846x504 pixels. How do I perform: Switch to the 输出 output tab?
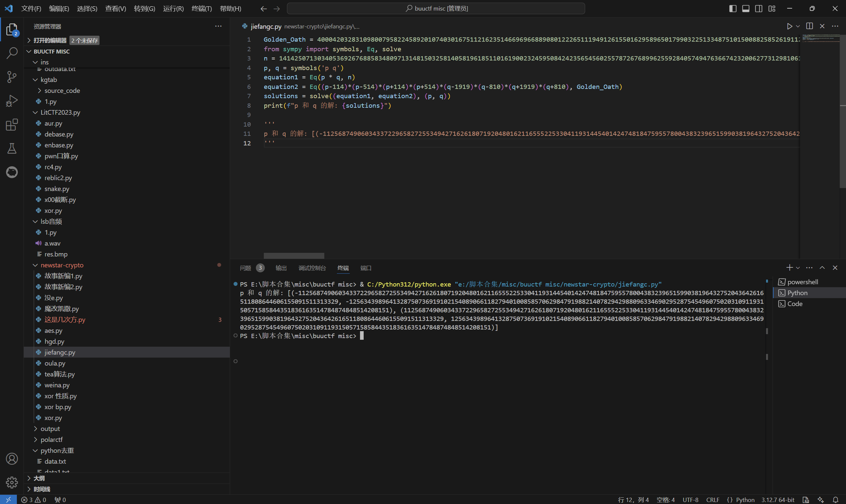pyautogui.click(x=281, y=268)
